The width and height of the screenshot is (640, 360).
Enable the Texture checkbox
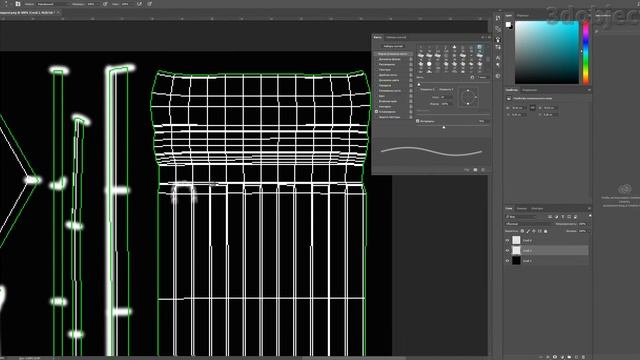(x=376, y=70)
